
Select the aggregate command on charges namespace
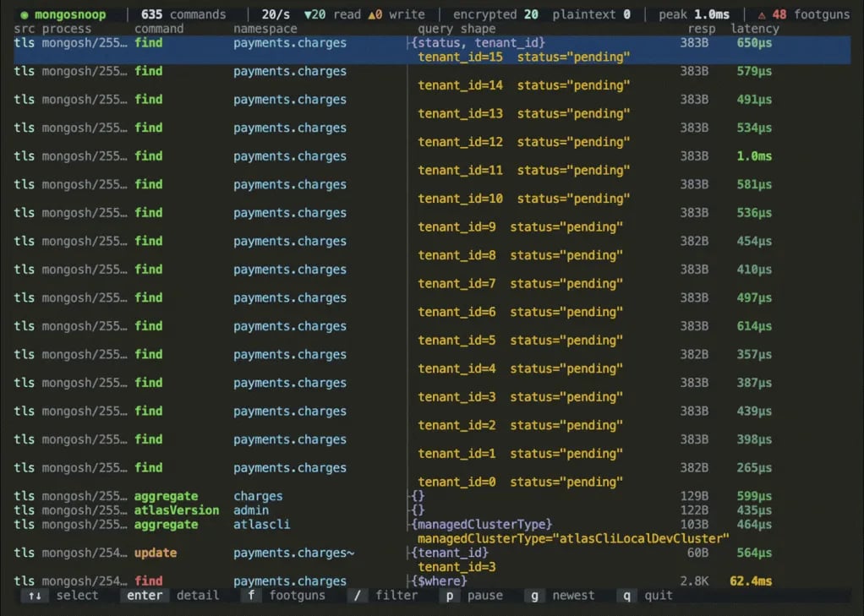[432, 496]
